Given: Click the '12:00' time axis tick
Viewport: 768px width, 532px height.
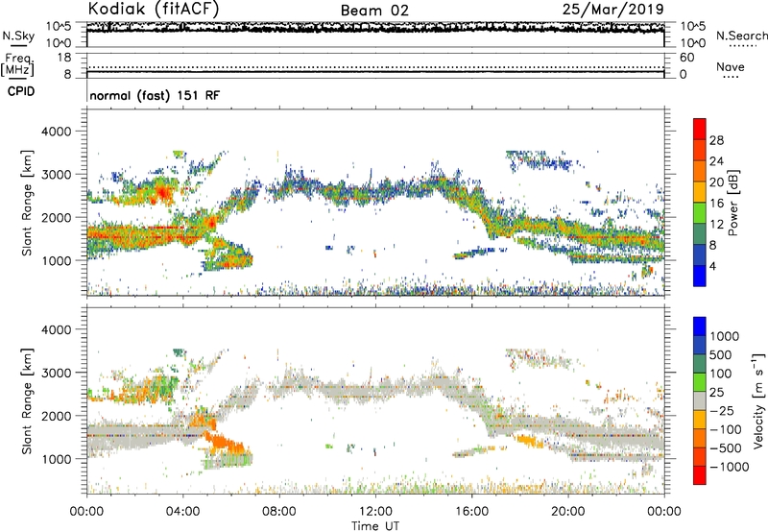Looking at the screenshot, I should pos(375,511).
